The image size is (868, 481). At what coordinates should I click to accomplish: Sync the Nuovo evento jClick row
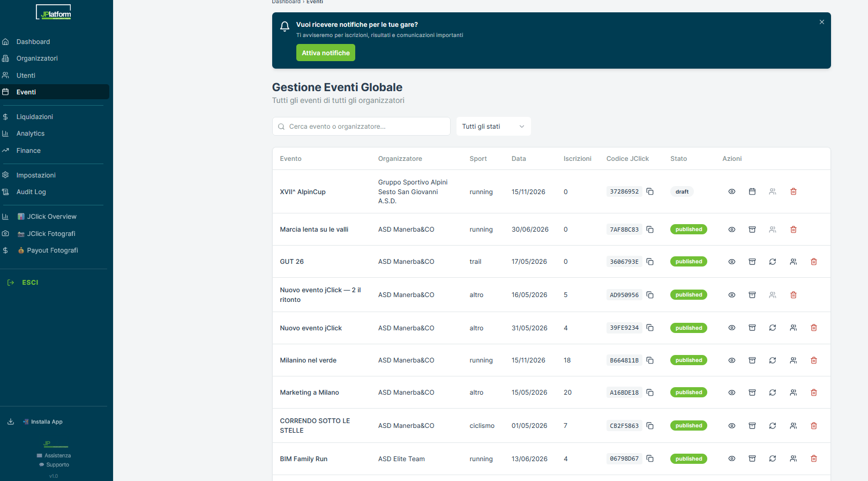tap(773, 328)
